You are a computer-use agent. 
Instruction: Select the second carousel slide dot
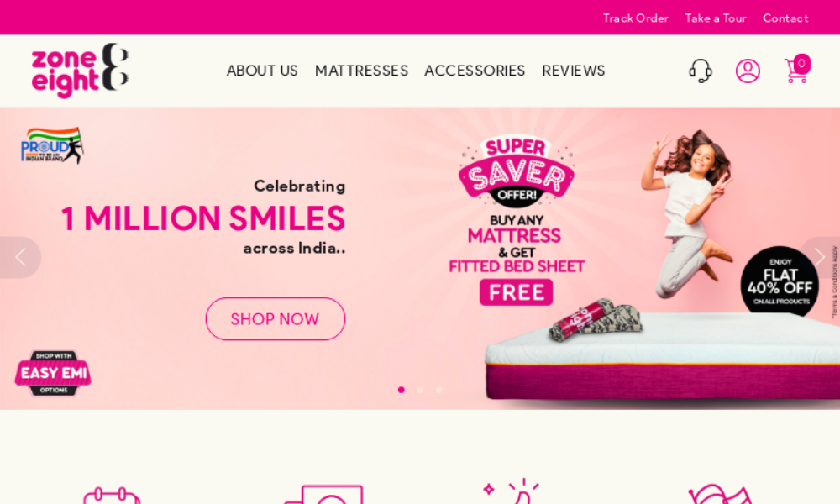420,390
